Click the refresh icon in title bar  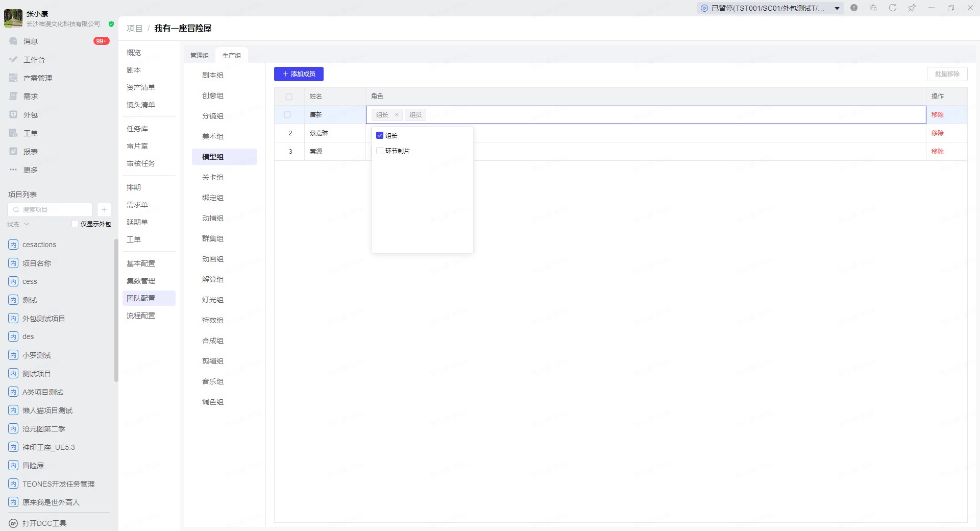point(892,8)
